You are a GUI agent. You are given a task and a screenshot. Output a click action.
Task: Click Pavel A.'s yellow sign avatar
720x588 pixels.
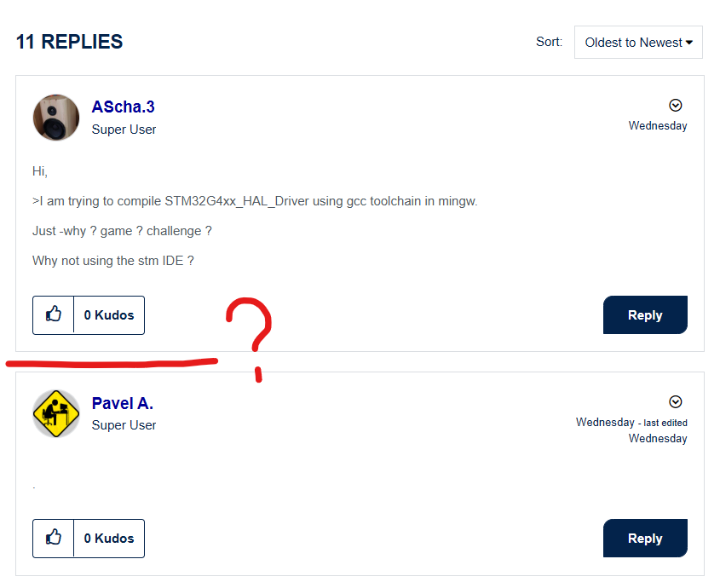coord(56,413)
